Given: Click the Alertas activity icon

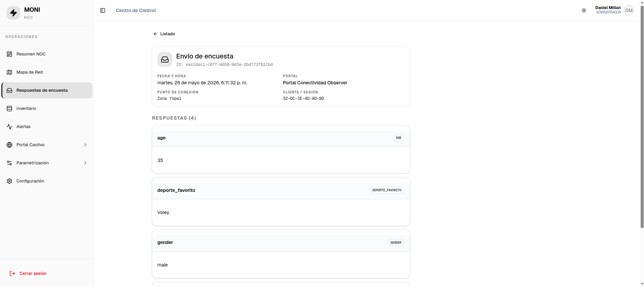Looking at the screenshot, I should [x=9, y=127].
